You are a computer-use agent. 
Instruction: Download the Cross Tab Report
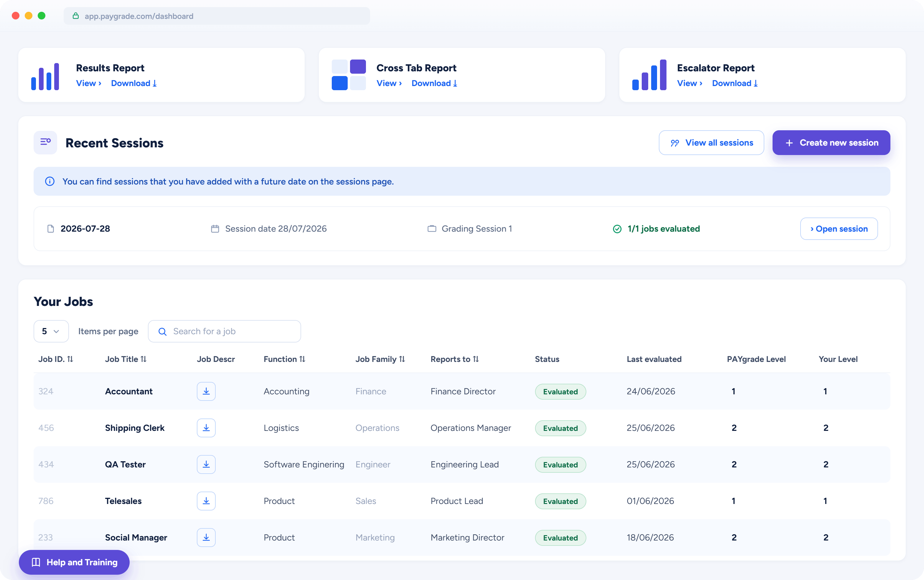tap(434, 83)
